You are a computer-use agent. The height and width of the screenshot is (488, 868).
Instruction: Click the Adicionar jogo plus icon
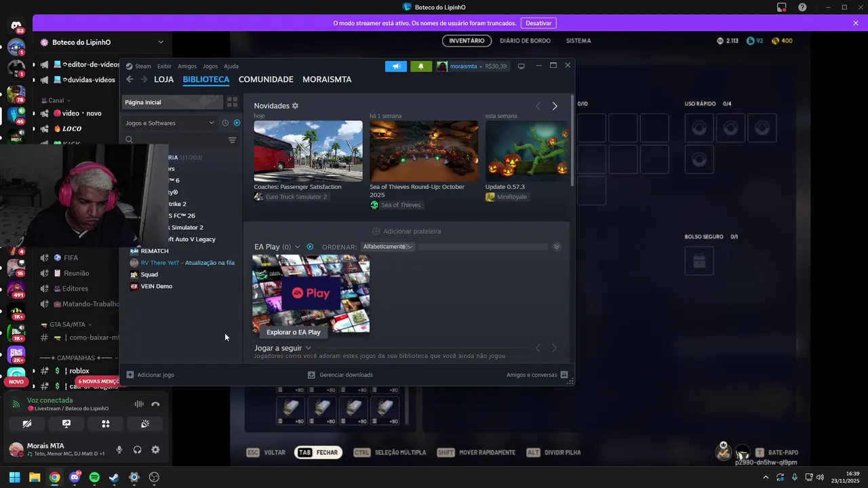(130, 375)
